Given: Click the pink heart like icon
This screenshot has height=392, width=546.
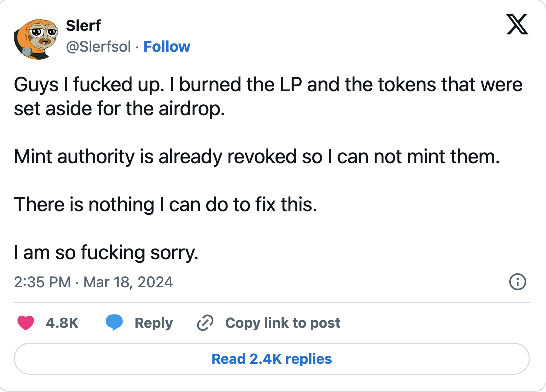Looking at the screenshot, I should (x=27, y=323).
